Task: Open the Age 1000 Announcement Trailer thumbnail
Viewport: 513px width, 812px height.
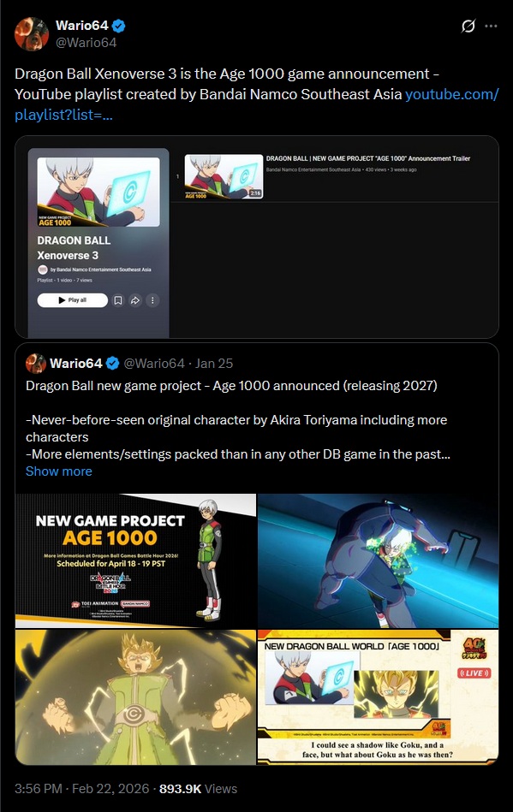Action: click(224, 176)
